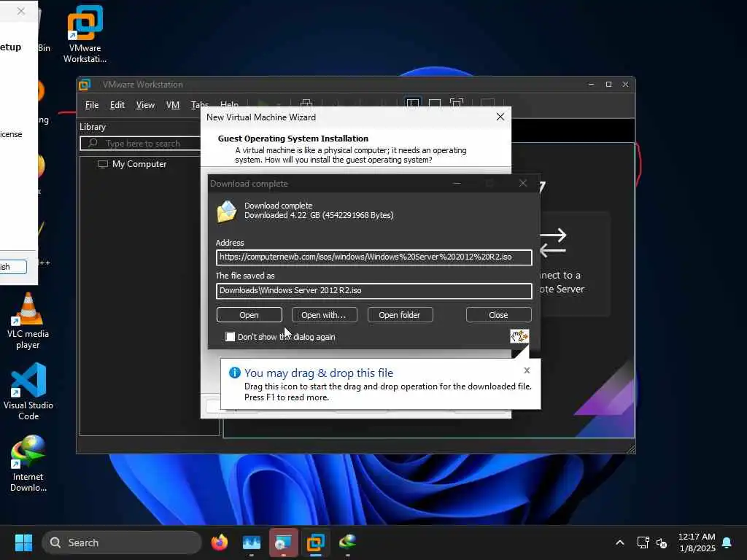Close the drag & drop tooltip
747x560 pixels.
527,370
